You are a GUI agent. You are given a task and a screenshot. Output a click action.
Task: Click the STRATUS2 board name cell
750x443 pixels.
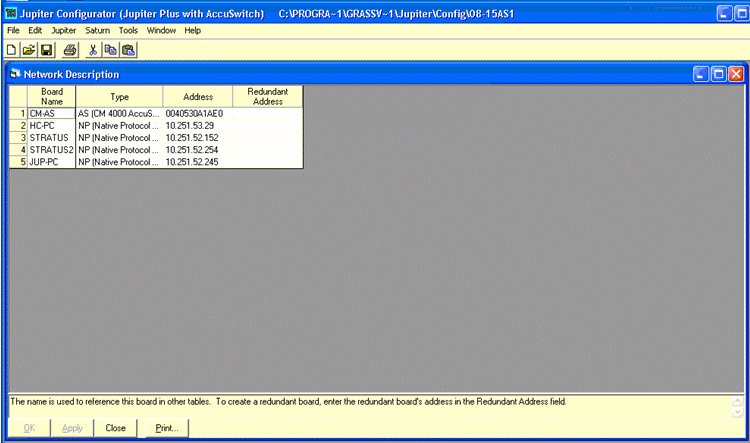tap(52, 150)
